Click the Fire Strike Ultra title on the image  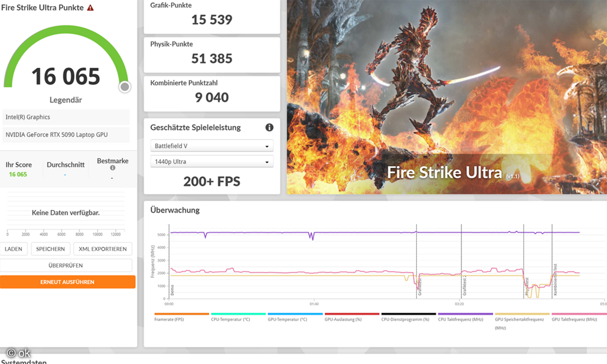[445, 172]
